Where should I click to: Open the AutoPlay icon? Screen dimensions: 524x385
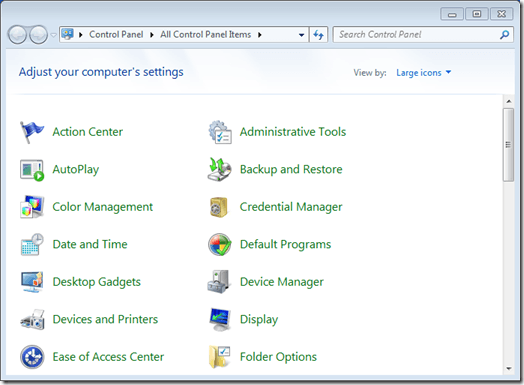(32, 170)
